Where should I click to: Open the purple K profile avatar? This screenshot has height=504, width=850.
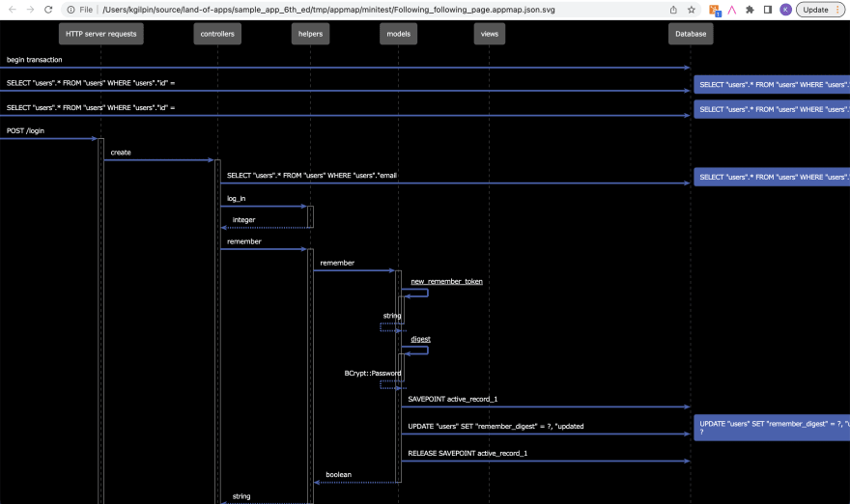[785, 10]
